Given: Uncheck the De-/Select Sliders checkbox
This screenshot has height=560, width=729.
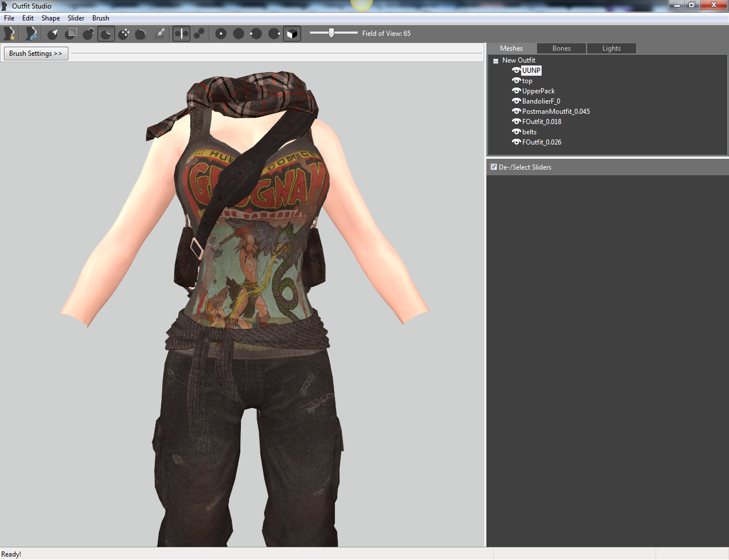Looking at the screenshot, I should click(494, 167).
